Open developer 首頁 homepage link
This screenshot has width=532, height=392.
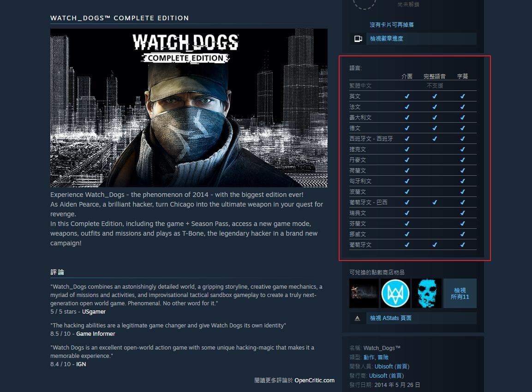click(x=402, y=366)
